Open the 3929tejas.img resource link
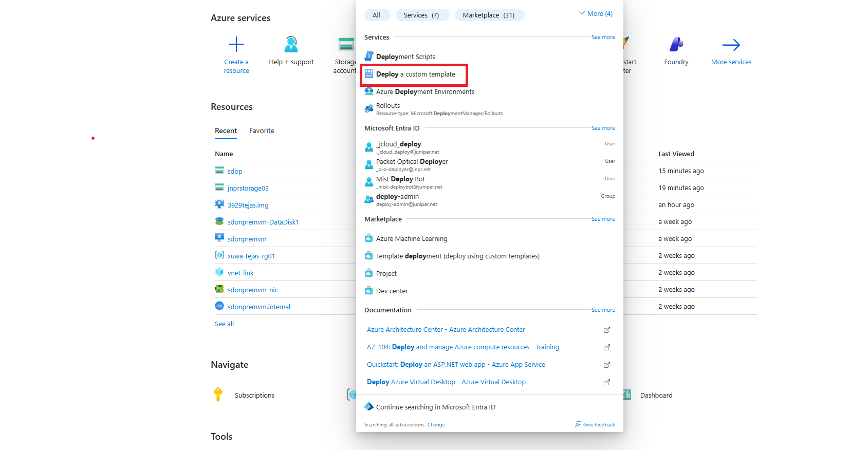868x450 pixels. (x=248, y=205)
